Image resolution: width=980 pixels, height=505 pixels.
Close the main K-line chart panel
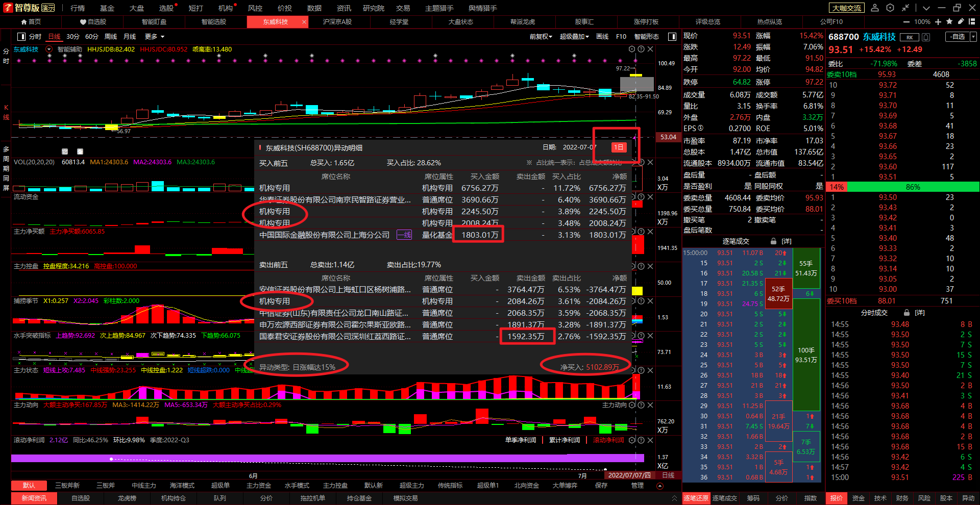(x=650, y=49)
